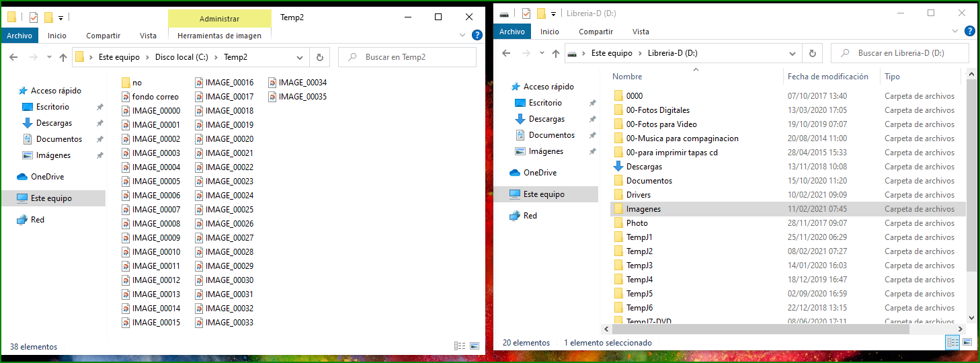Open recent locations dropdown in Temp2 navigation
980x363 pixels.
49,57
